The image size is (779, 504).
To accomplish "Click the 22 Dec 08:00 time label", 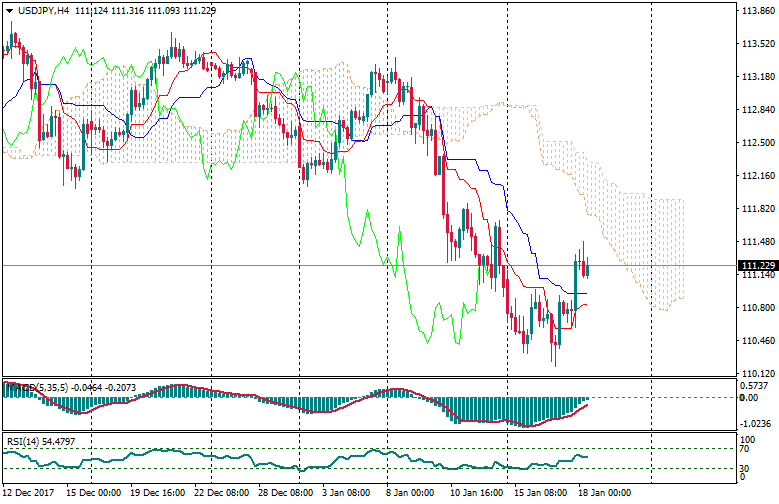I will pyautogui.click(x=222, y=493).
